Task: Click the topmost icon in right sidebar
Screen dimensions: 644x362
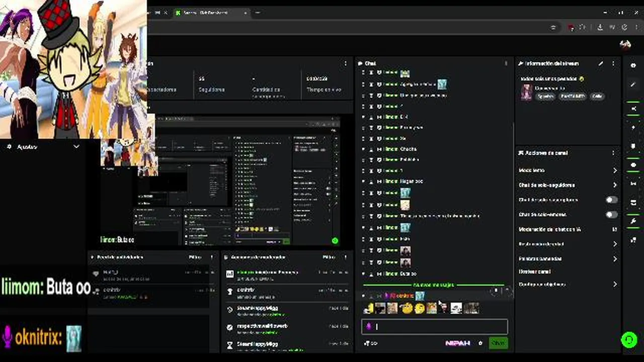Action: pos(633,66)
